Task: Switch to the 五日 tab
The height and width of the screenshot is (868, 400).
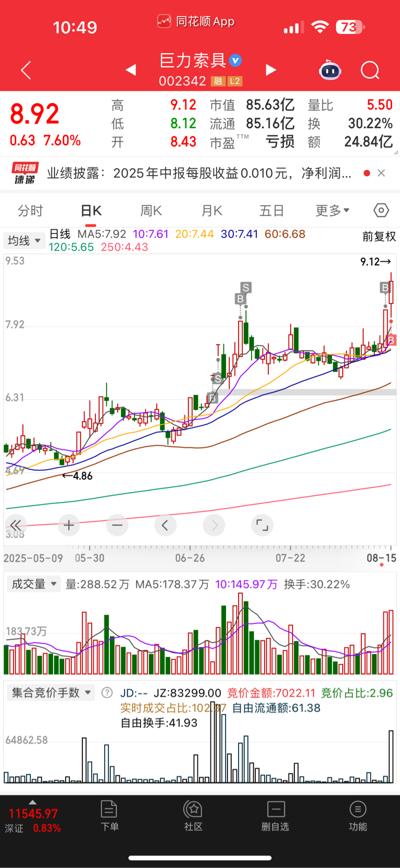Action: tap(272, 211)
